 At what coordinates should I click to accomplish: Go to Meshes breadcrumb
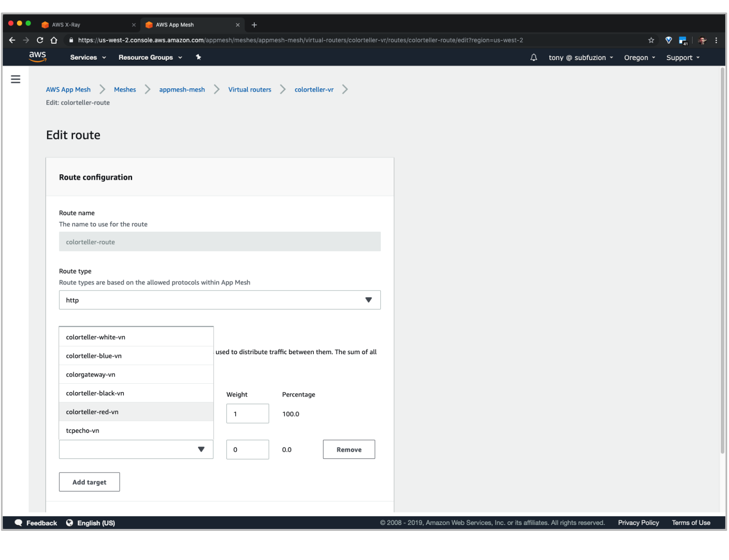tap(125, 90)
